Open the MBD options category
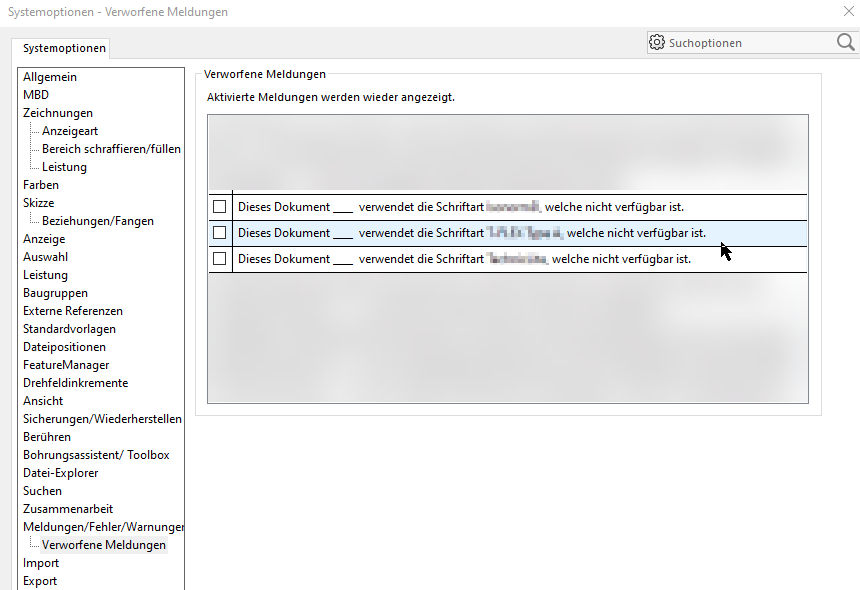 coord(36,95)
